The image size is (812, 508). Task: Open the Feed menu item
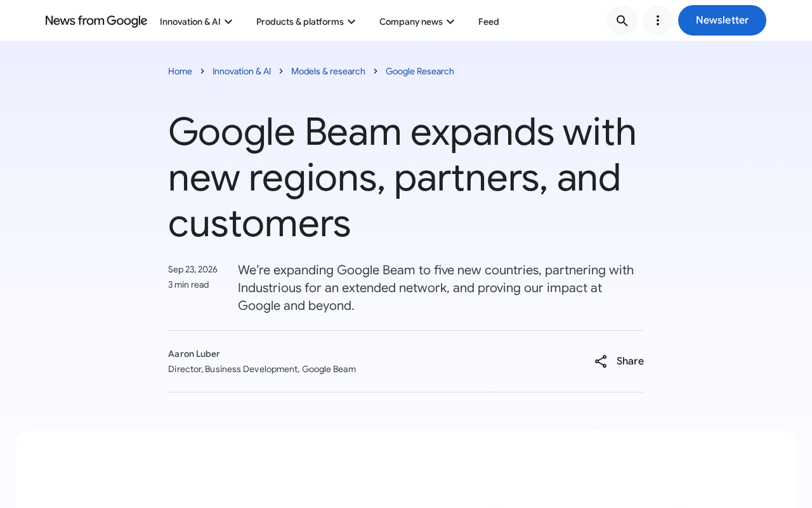(x=488, y=22)
